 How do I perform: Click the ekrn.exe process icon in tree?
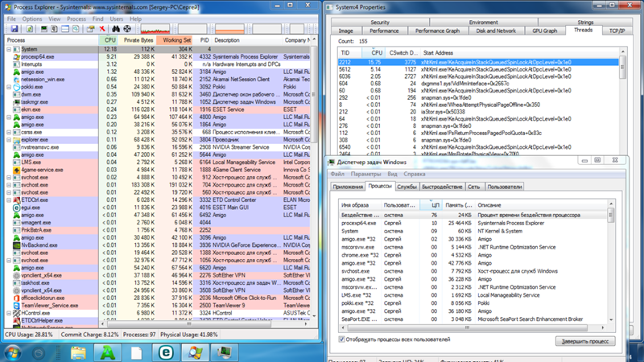pyautogui.click(x=16, y=109)
